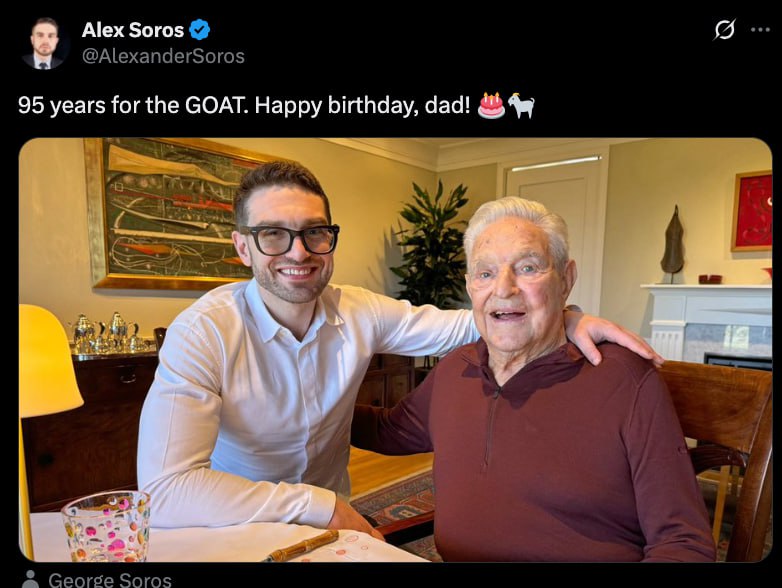Screen dimensions: 782x588
Task: Click the word GOAT in the post
Action: pos(215,105)
